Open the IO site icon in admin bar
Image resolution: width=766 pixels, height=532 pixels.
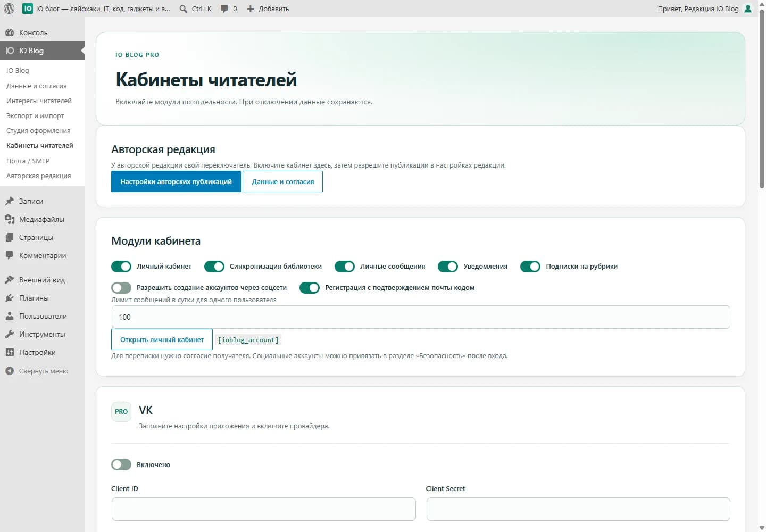click(27, 9)
